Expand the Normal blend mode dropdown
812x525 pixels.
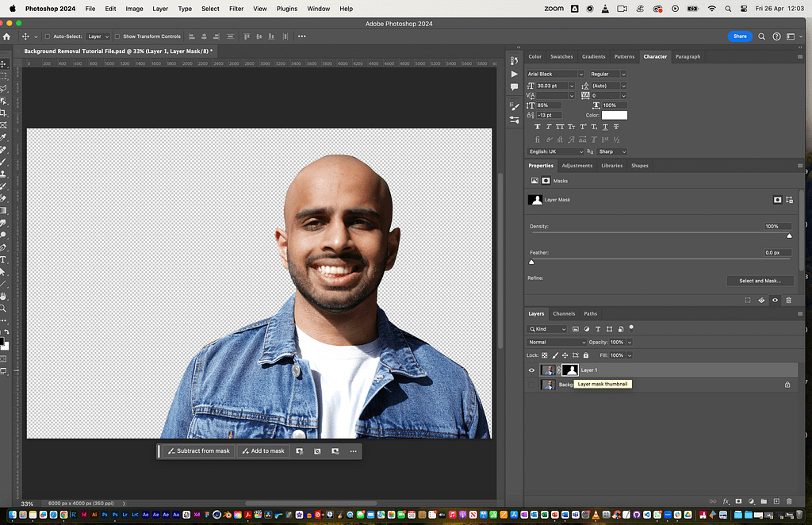[557, 343]
